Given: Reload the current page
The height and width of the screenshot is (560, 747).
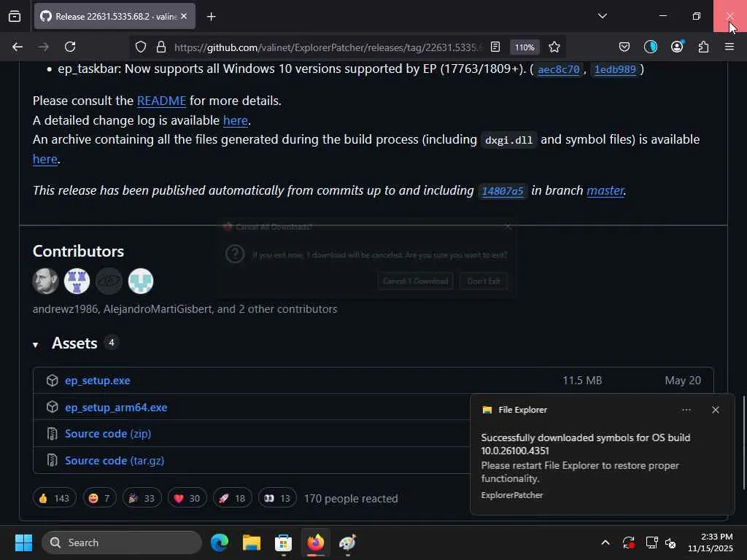Looking at the screenshot, I should (70, 47).
